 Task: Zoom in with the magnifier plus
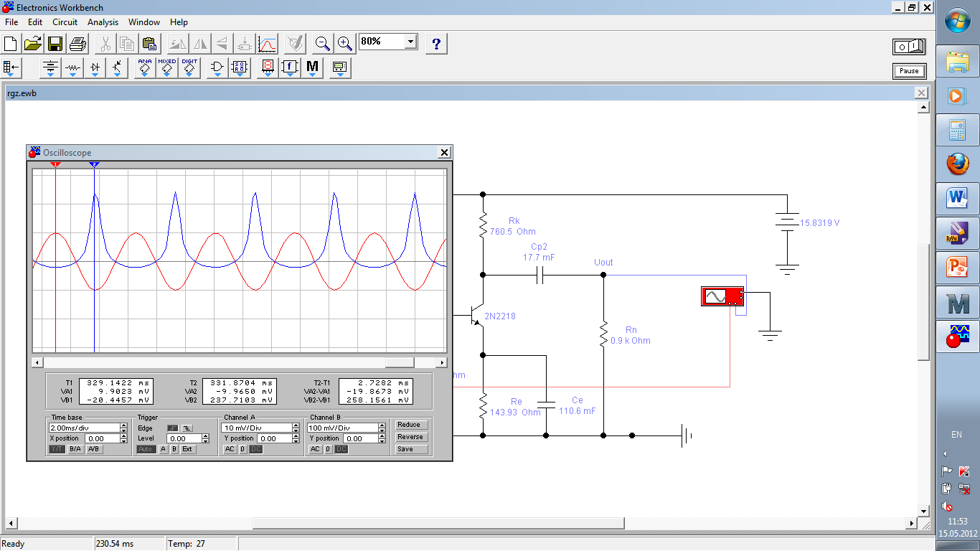[x=345, y=44]
